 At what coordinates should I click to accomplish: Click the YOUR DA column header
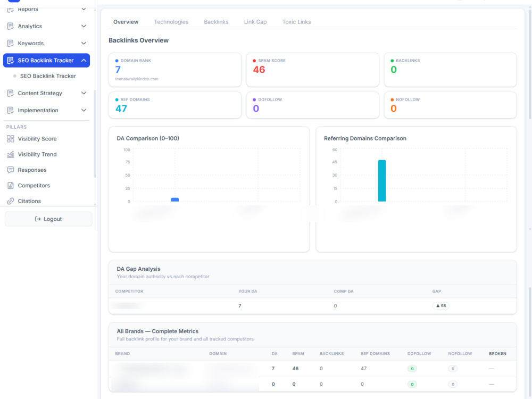[248, 292]
